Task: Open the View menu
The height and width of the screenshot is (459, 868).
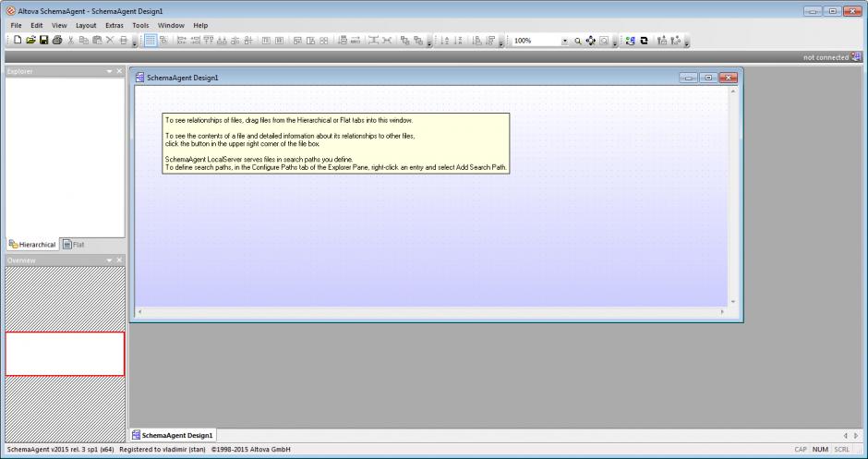Action: pos(59,26)
